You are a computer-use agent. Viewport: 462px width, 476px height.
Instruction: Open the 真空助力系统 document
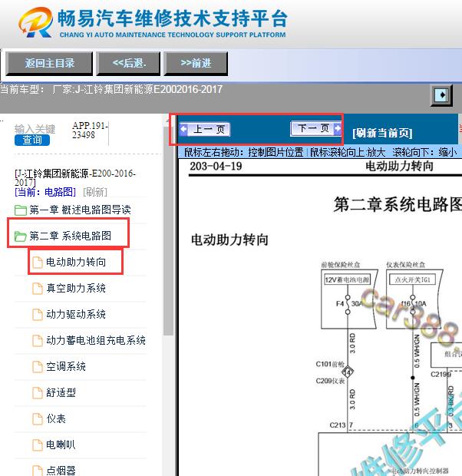coord(76,288)
